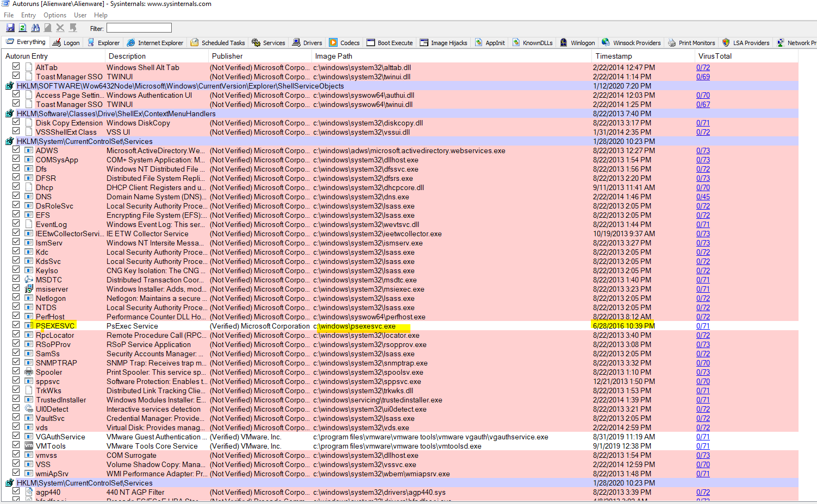Switch to the Boot Execute tab
The height and width of the screenshot is (504, 817).
click(x=390, y=42)
